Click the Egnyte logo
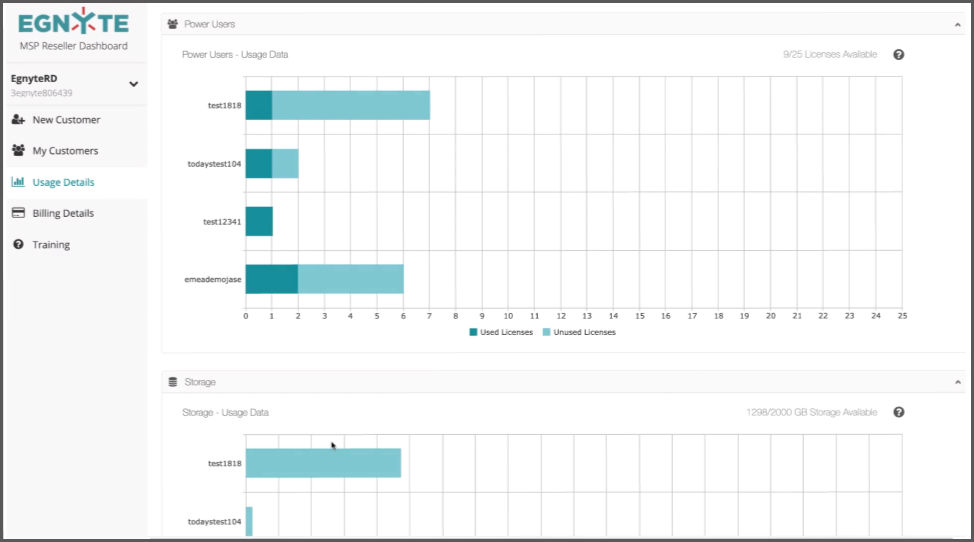 click(x=74, y=21)
